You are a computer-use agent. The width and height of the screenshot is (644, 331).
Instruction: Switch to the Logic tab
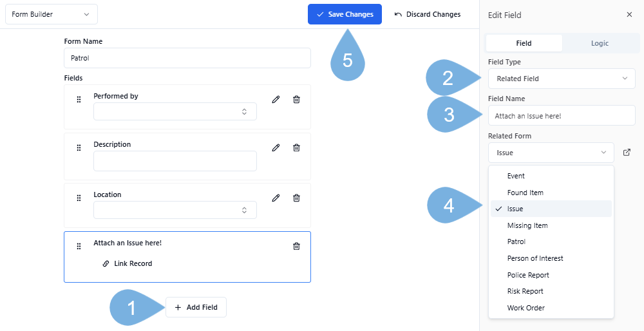click(600, 43)
